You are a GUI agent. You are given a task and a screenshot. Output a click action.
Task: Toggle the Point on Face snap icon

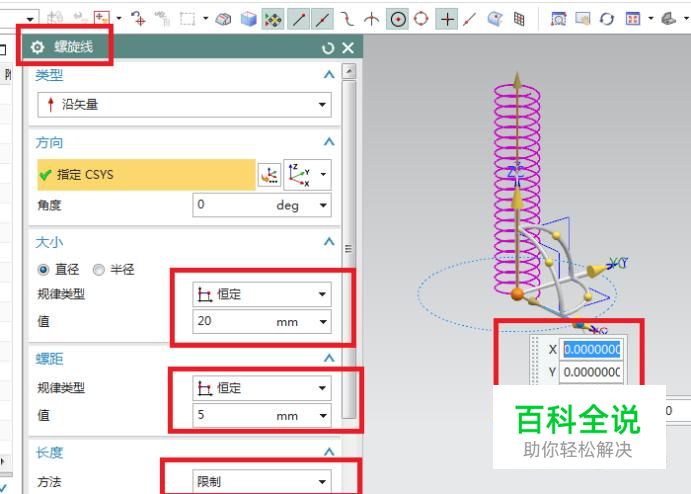click(495, 19)
